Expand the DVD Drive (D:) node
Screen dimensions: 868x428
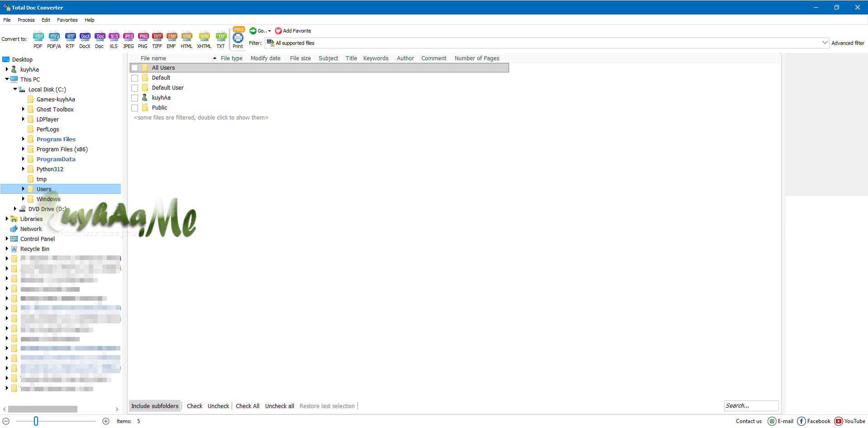[x=15, y=209]
